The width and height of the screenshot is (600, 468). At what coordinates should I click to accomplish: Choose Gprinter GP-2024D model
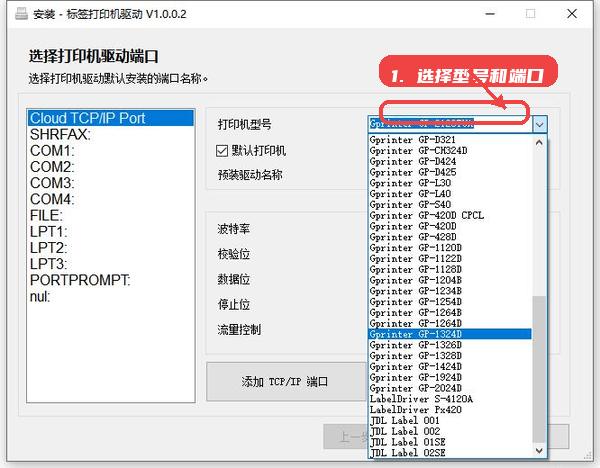(450, 388)
